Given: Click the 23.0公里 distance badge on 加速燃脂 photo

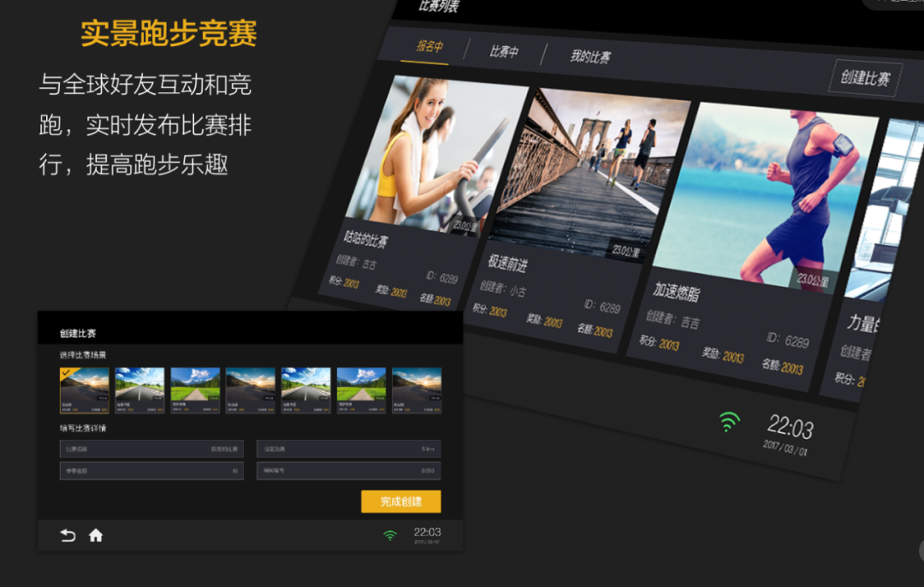Looking at the screenshot, I should click(813, 281).
